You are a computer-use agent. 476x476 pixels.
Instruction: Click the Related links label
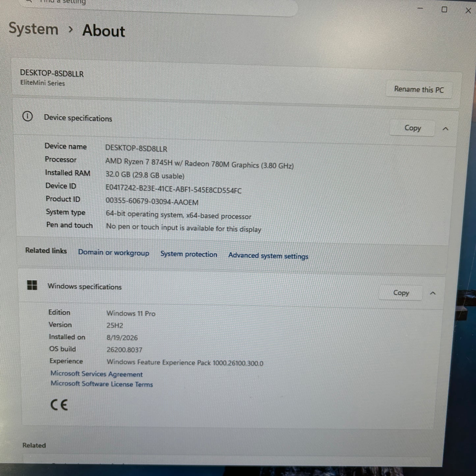[46, 250]
